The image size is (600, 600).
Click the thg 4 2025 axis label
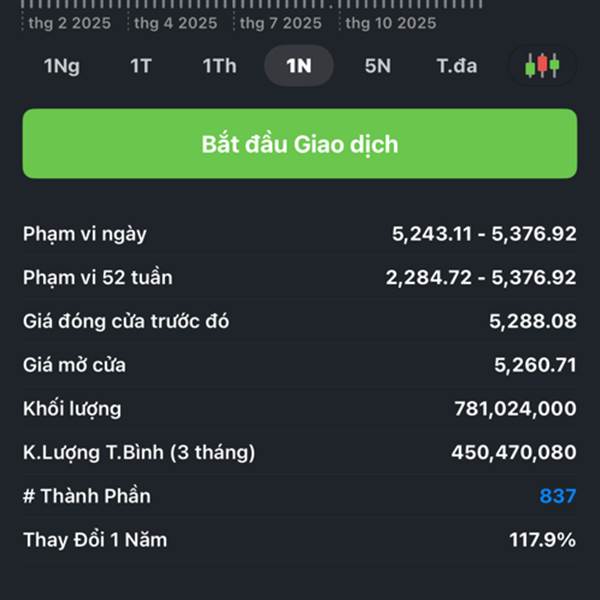(175, 22)
